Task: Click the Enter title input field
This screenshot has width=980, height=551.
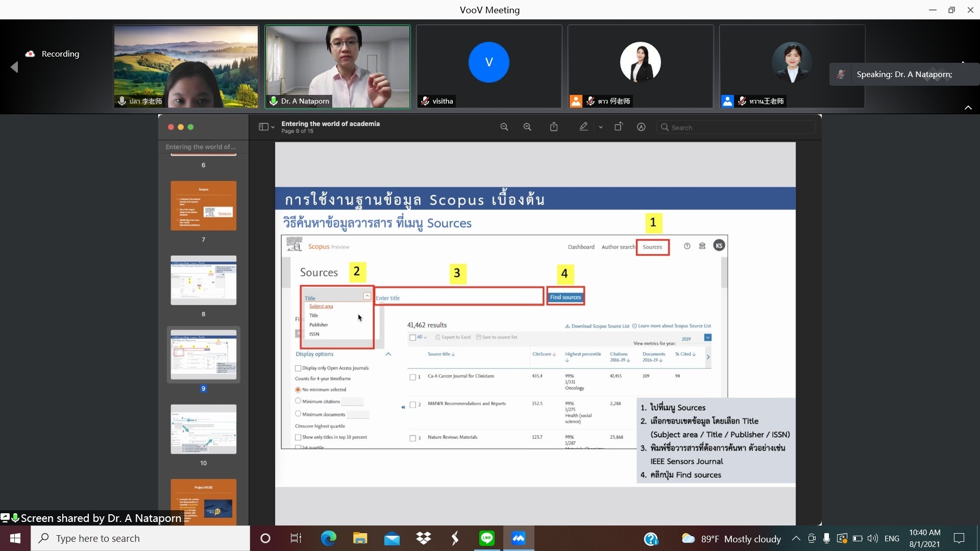Action: click(459, 297)
